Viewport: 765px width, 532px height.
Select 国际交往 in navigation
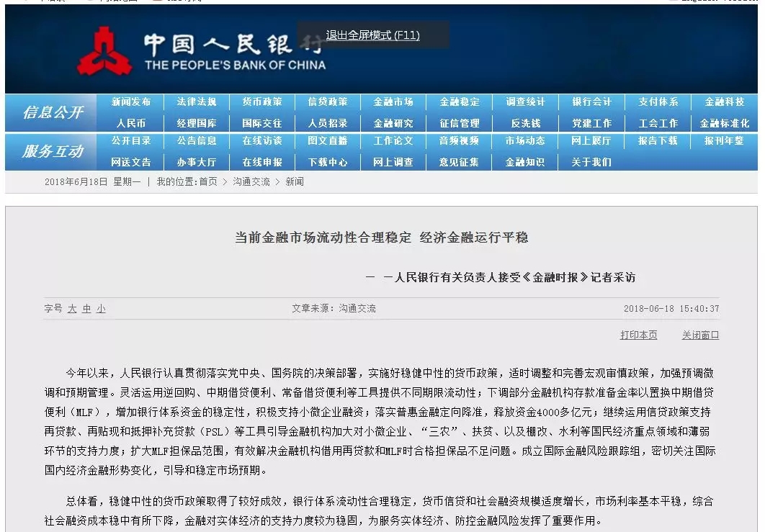[262, 123]
